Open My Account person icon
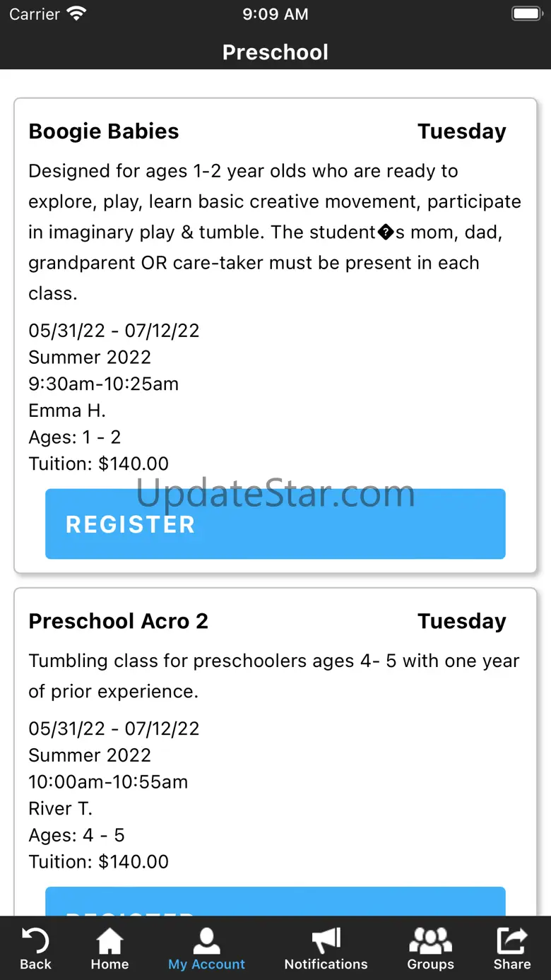 tap(206, 940)
